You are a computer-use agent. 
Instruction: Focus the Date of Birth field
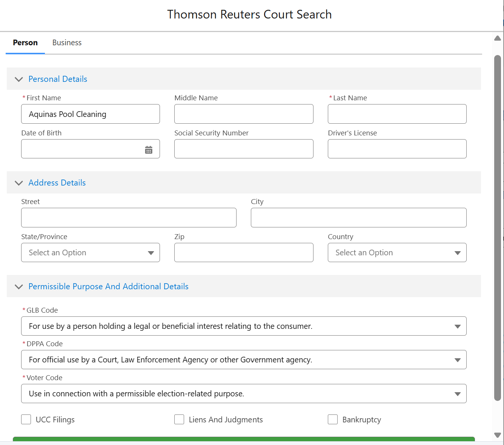click(91, 149)
